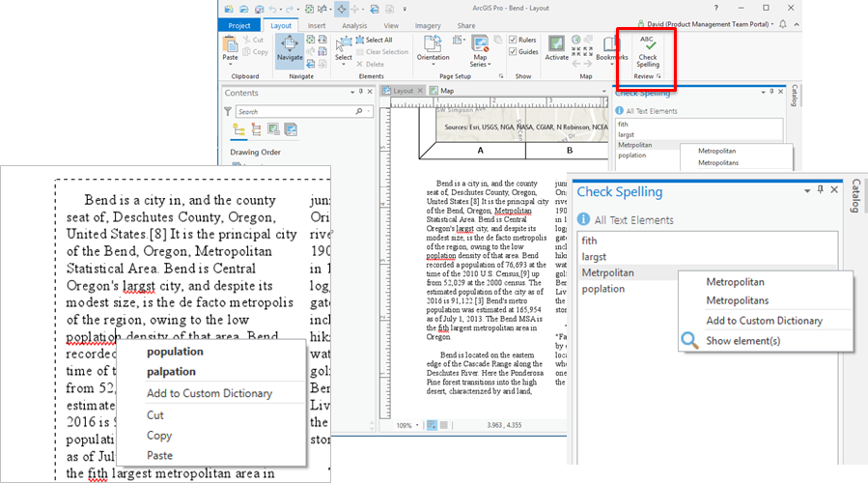868x483 pixels.
Task: Switch to the Share ribbon tab
Action: coord(466,25)
